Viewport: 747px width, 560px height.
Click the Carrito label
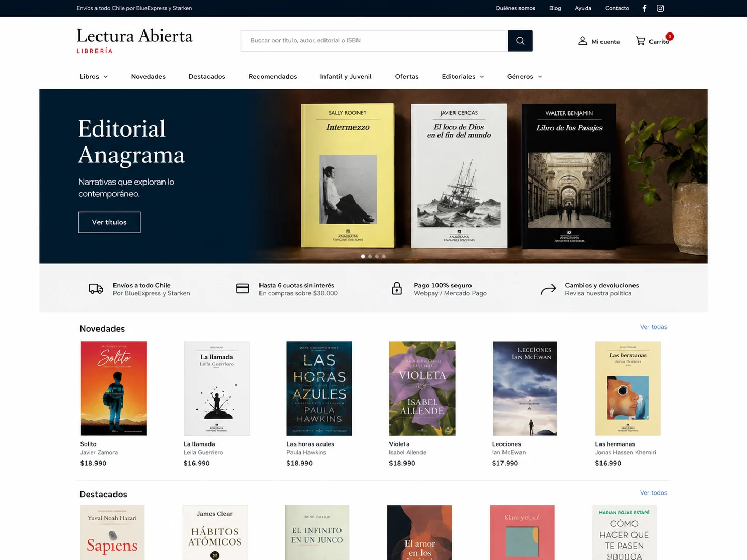(x=658, y=42)
